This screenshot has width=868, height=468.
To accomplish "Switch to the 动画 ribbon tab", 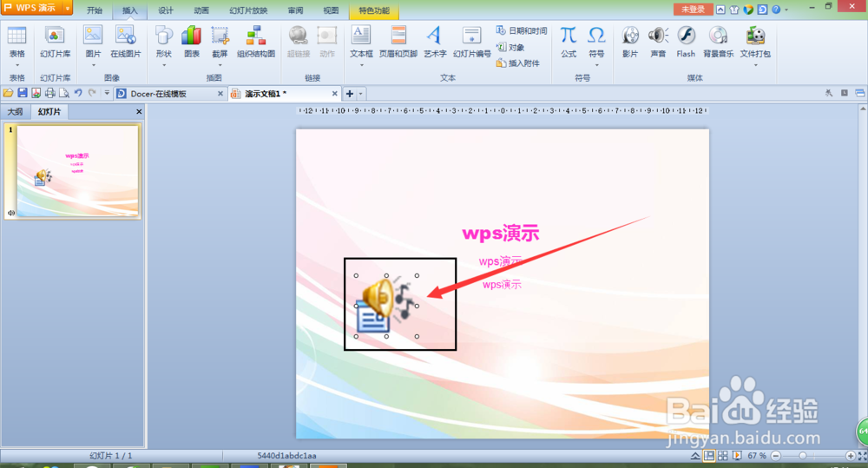I will click(x=201, y=10).
